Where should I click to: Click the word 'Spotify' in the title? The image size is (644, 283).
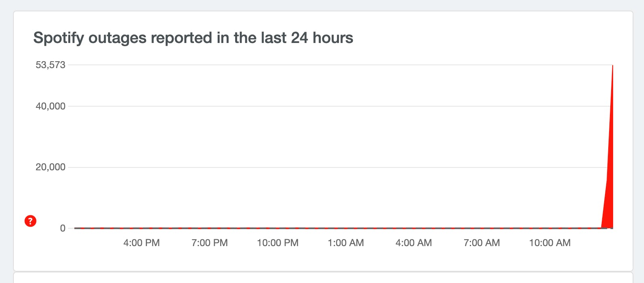(x=58, y=38)
